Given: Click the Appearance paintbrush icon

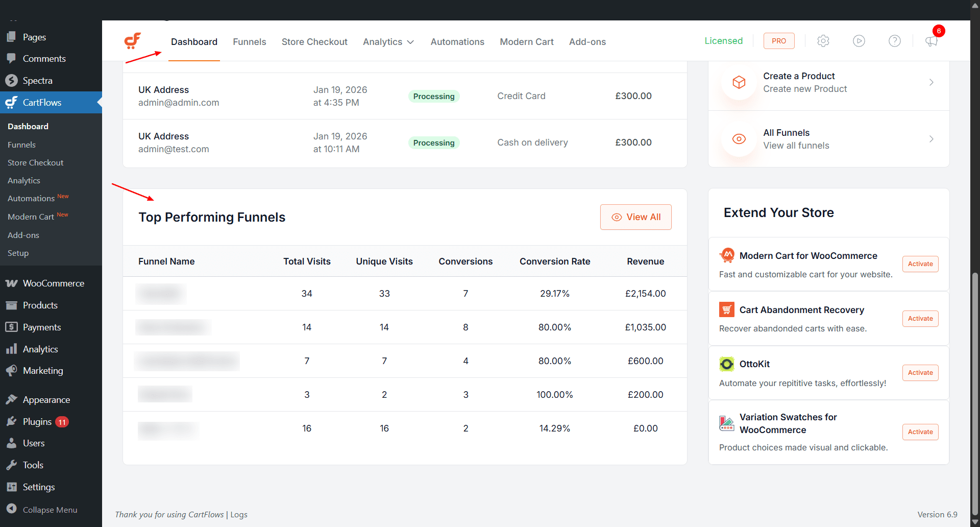Looking at the screenshot, I should [11, 399].
